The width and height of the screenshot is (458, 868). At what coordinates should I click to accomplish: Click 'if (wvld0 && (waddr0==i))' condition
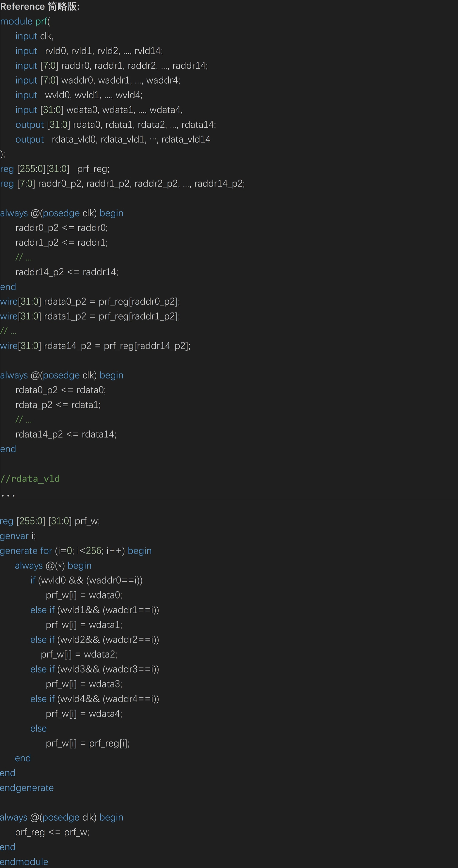click(x=87, y=580)
